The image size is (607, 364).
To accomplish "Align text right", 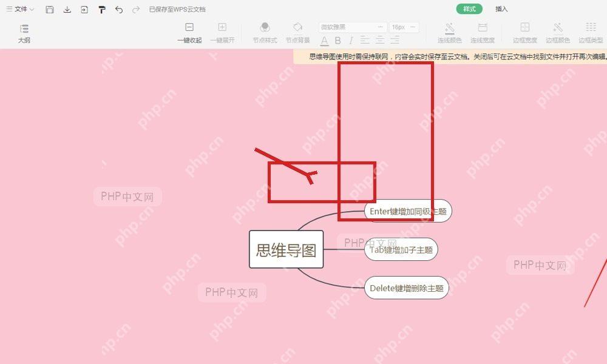I will tap(395, 40).
